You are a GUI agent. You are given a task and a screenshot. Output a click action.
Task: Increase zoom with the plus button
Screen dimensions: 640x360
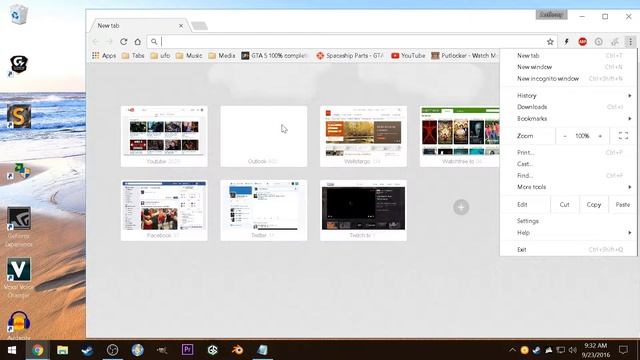[x=600, y=136]
